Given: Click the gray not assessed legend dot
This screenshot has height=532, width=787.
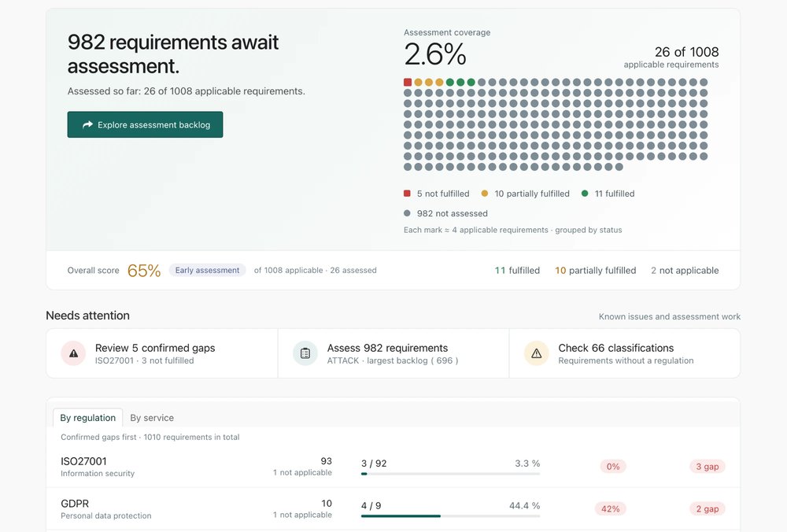Looking at the screenshot, I should click(407, 213).
